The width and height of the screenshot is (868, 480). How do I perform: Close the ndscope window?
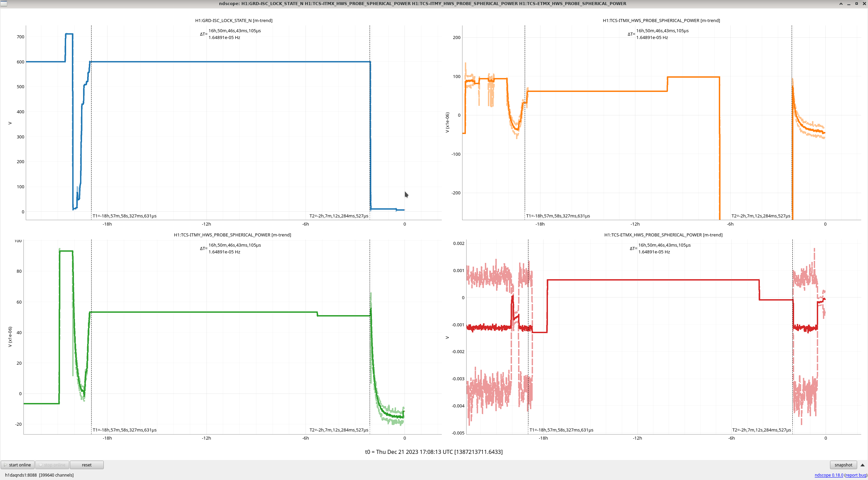pyautogui.click(x=864, y=4)
